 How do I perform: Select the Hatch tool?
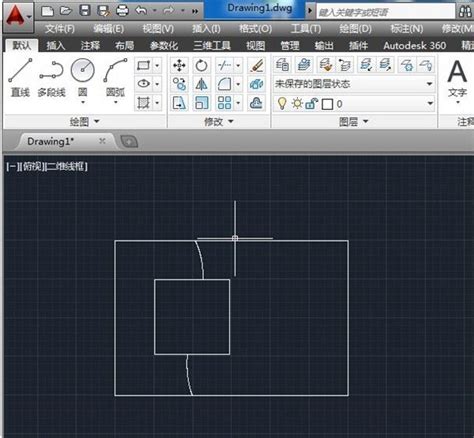[143, 103]
